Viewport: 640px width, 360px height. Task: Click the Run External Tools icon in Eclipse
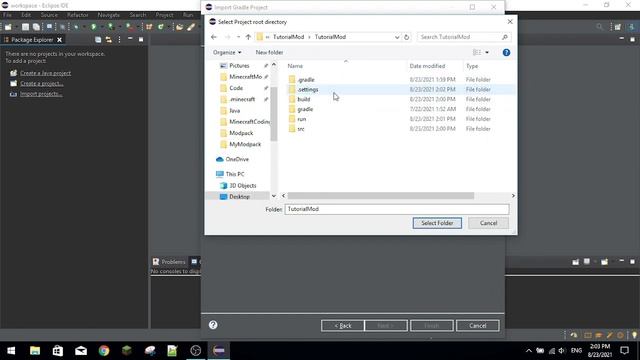pyautogui.click(x=129, y=27)
